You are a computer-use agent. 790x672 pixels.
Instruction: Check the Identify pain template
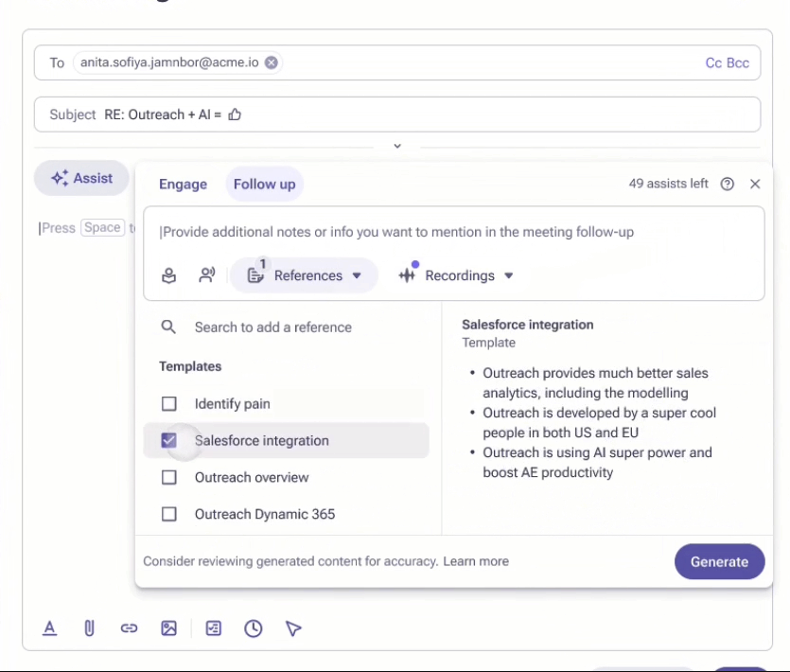click(x=168, y=404)
